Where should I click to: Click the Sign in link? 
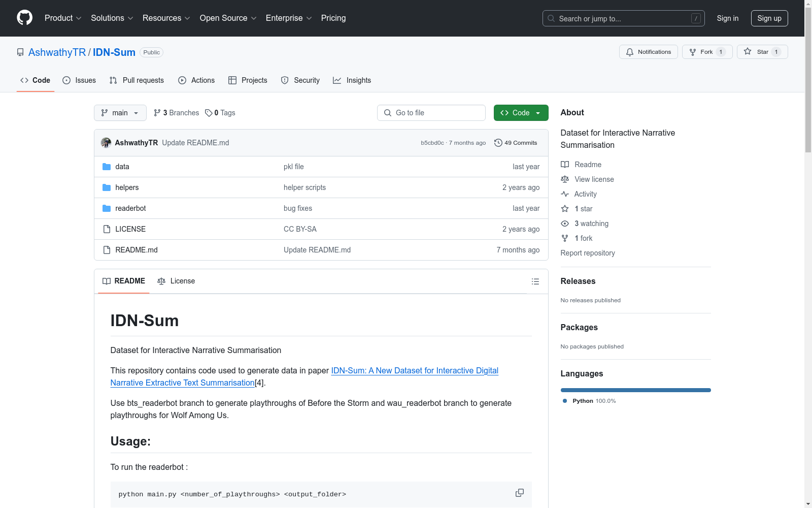(x=728, y=18)
